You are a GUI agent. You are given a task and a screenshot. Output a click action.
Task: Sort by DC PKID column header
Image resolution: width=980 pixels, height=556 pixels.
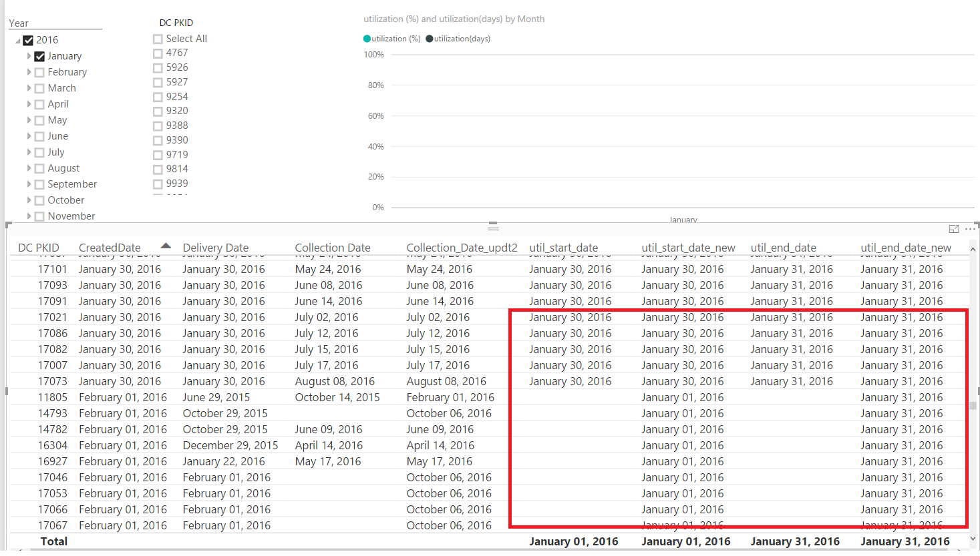[39, 248]
